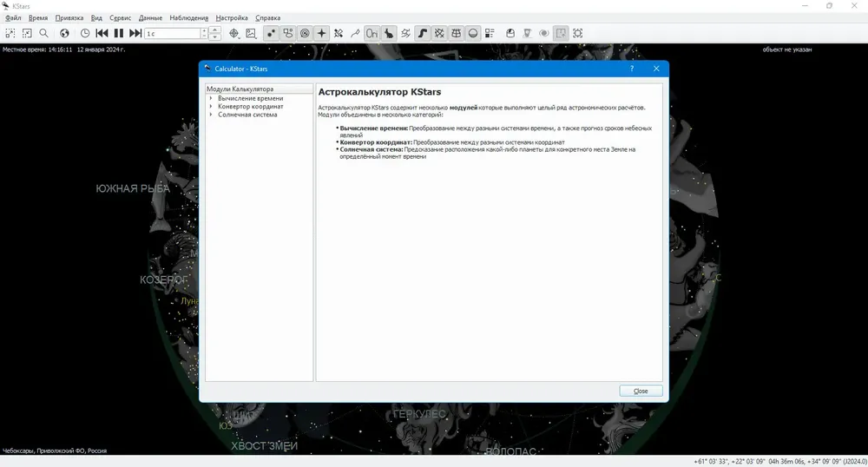This screenshot has width=868, height=467.
Task: Click the list-style icon after the ground icon
Action: click(x=490, y=33)
